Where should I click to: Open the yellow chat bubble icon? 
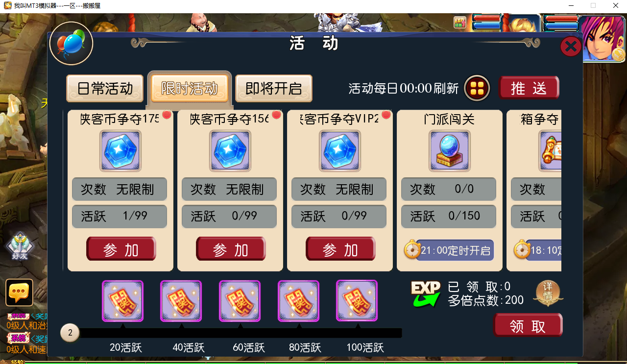coord(19,292)
